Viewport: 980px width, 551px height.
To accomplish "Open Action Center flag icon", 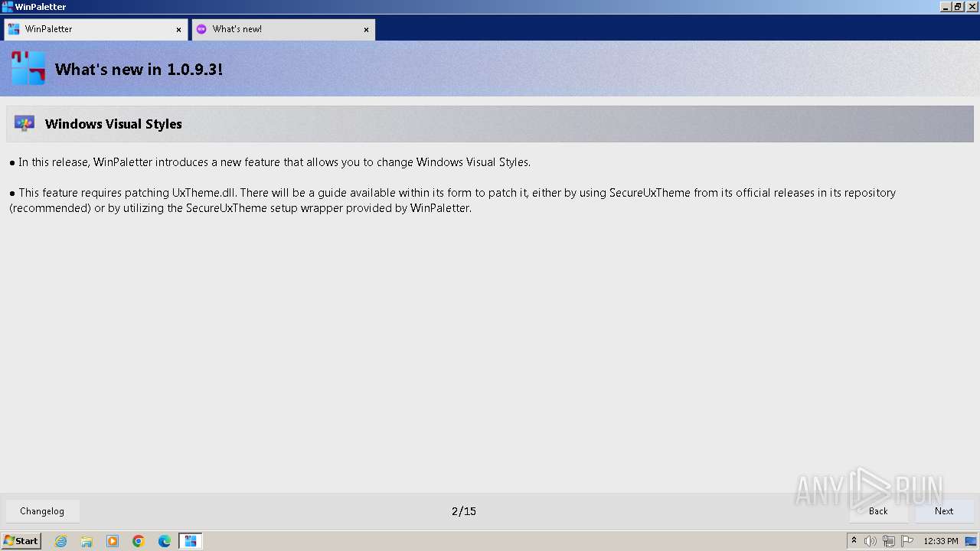I will (907, 541).
